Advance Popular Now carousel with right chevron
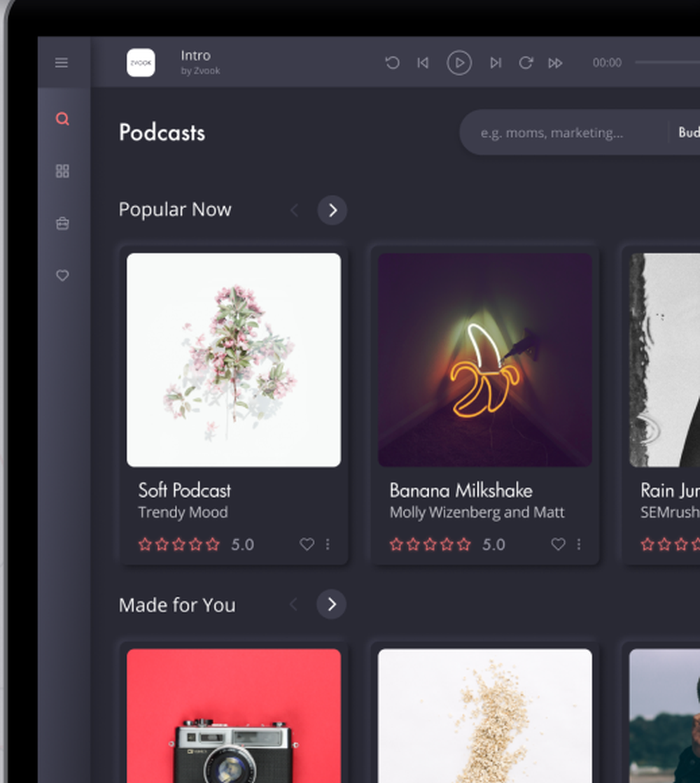The image size is (700, 783). point(332,210)
